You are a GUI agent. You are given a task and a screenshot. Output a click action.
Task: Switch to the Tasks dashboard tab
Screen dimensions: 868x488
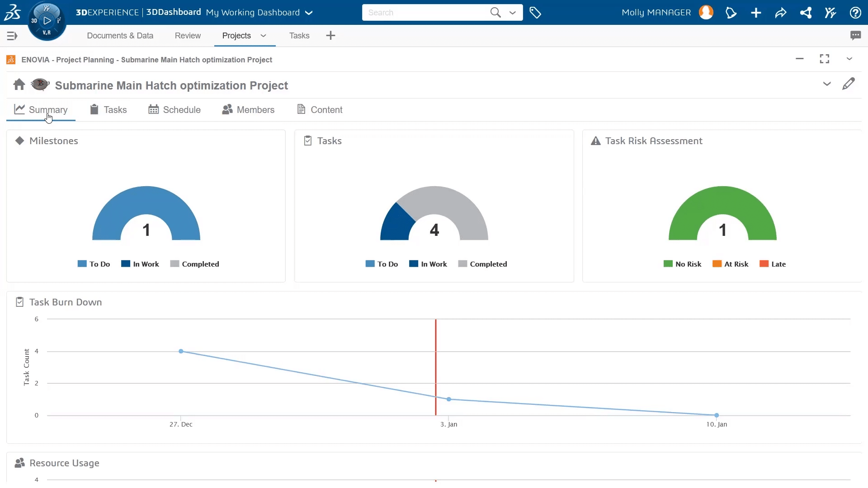tap(299, 36)
